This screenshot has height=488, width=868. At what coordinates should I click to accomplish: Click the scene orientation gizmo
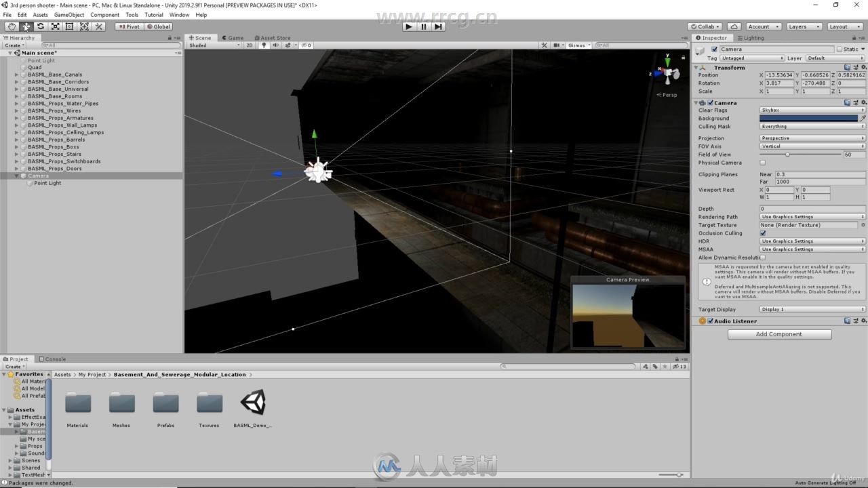coord(668,72)
